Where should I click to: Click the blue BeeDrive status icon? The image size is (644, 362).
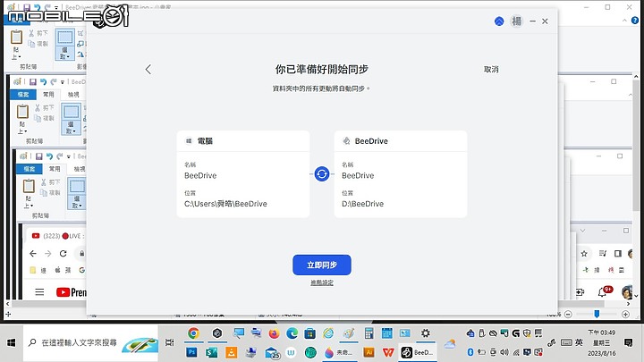tap(499, 21)
